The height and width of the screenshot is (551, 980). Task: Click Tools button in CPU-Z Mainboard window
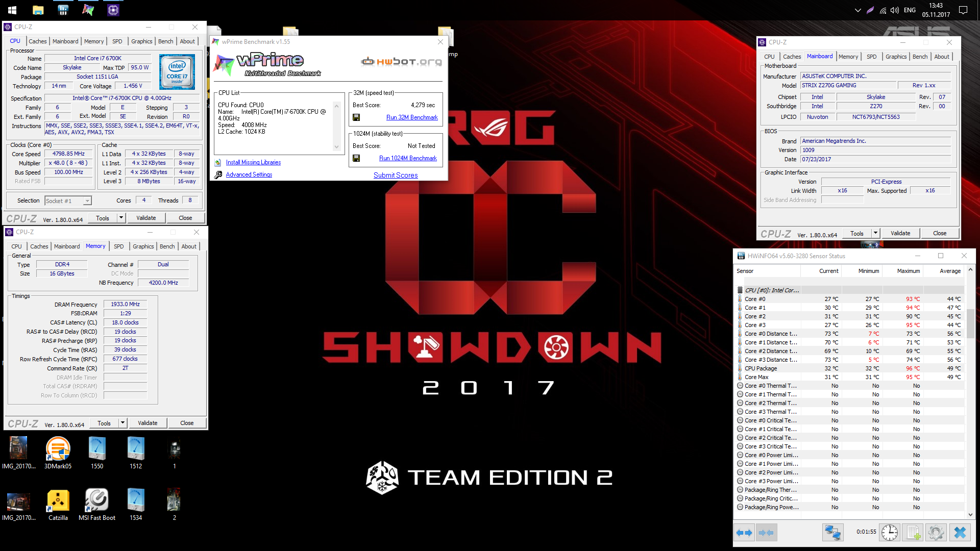[x=856, y=233]
